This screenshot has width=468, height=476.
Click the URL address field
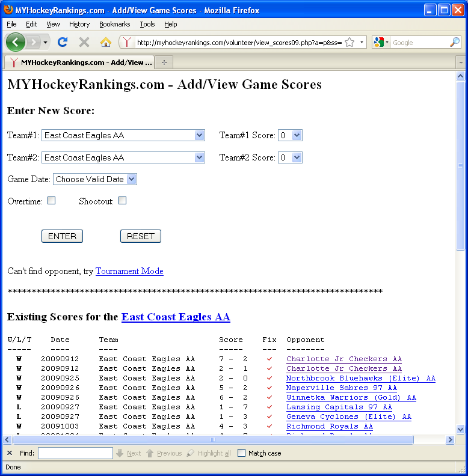coord(239,43)
